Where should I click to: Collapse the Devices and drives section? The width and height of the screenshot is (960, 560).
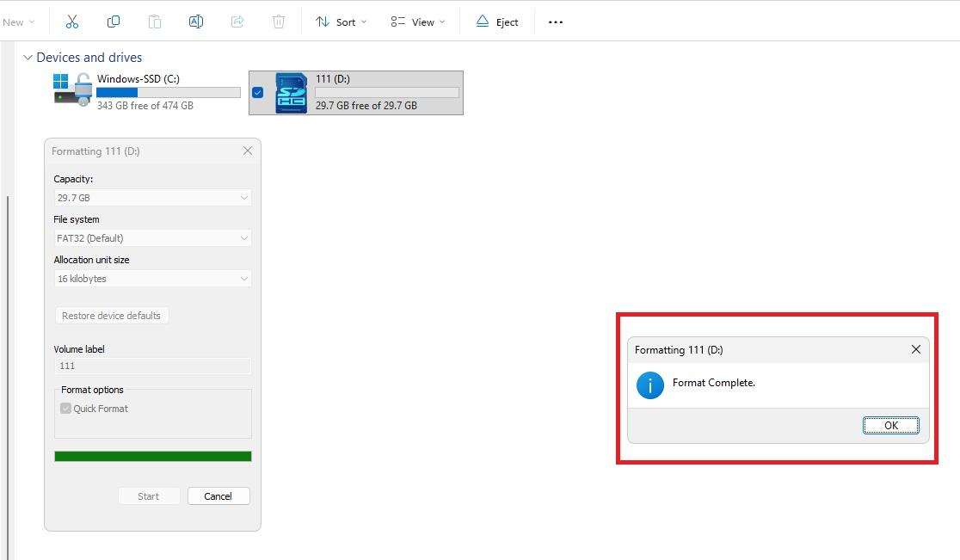(27, 58)
